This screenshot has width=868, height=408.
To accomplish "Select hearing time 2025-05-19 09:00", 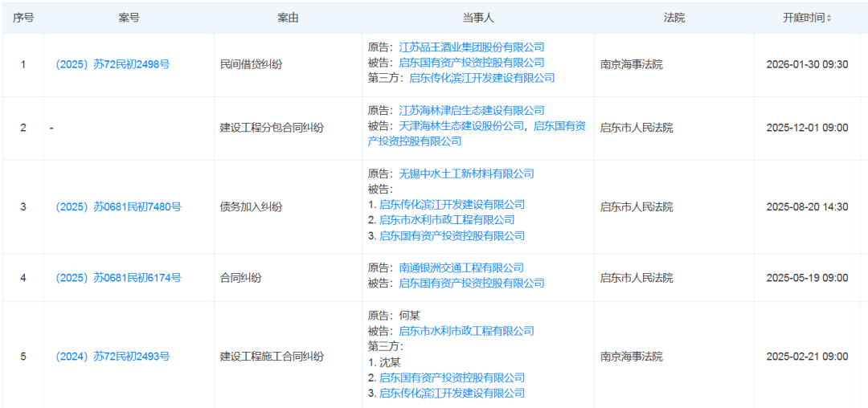I will point(807,278).
